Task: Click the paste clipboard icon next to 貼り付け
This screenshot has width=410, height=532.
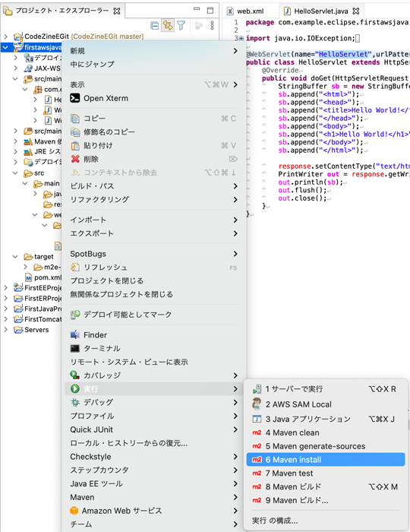Action: (75, 146)
